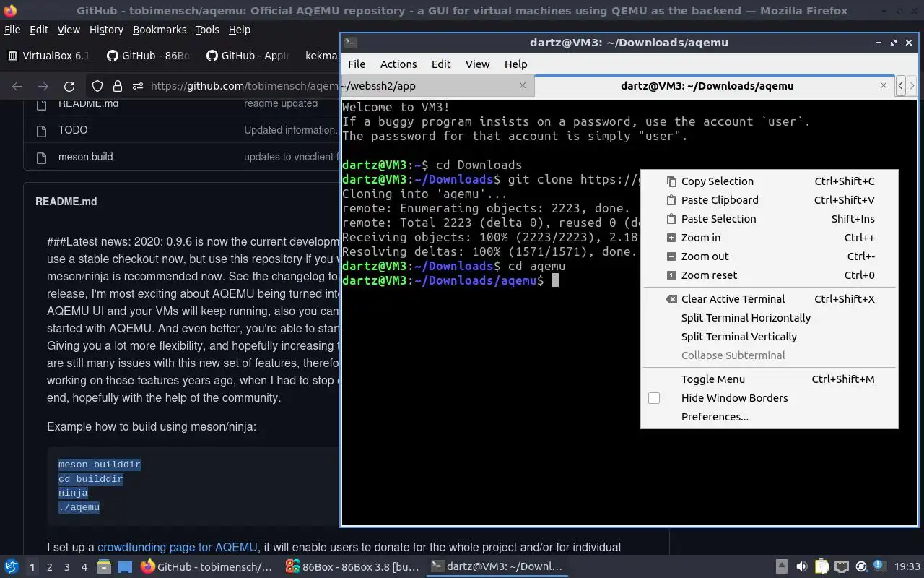This screenshot has height=578, width=924.
Task: Switch to 86Box taskbar window
Action: [x=352, y=567]
